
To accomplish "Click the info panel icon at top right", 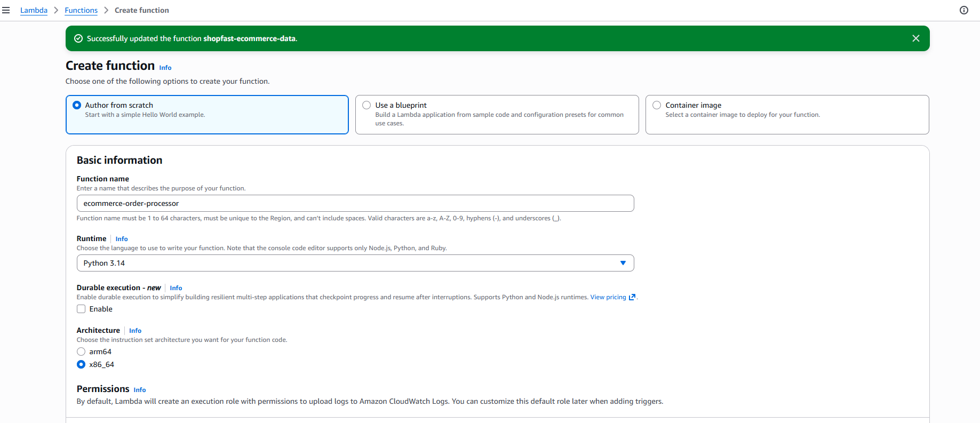I will pyautogui.click(x=963, y=10).
